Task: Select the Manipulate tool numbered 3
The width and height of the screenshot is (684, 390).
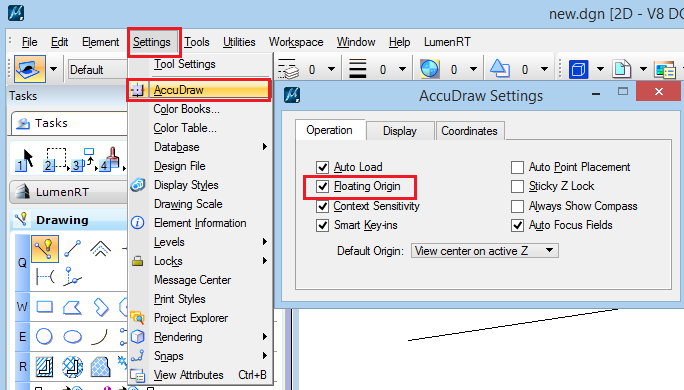Action: pyautogui.click(x=84, y=159)
